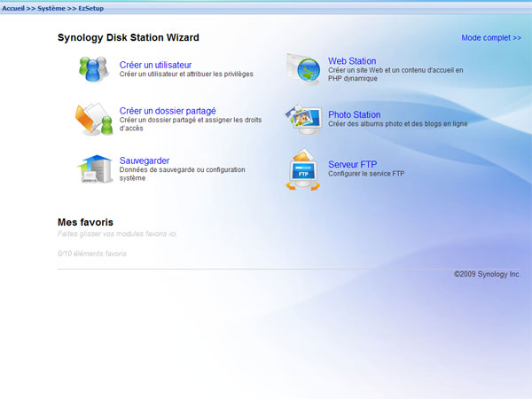
Task: Click the Photo Station monitor icon
Action: [303, 120]
